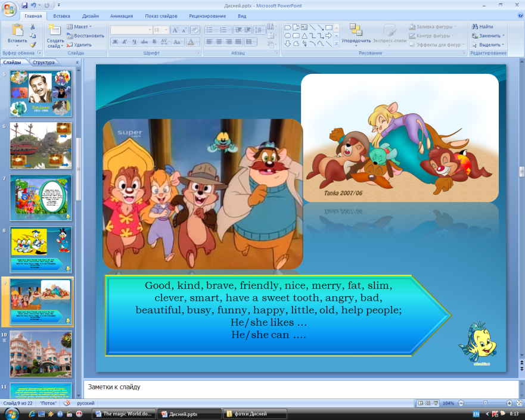
Task: Toggle strikethrough (abc) formatting
Action: point(144,42)
